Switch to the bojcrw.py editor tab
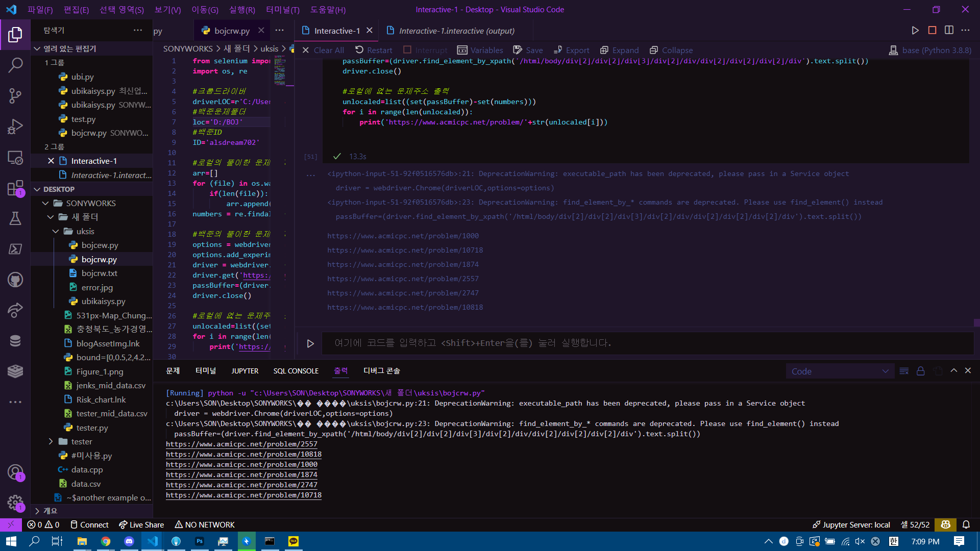The height and width of the screenshot is (551, 980). pyautogui.click(x=232, y=31)
